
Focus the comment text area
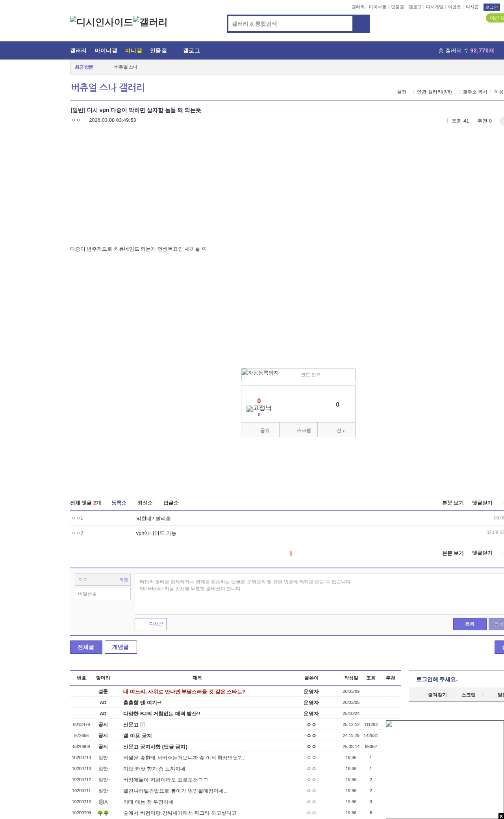(x=319, y=594)
